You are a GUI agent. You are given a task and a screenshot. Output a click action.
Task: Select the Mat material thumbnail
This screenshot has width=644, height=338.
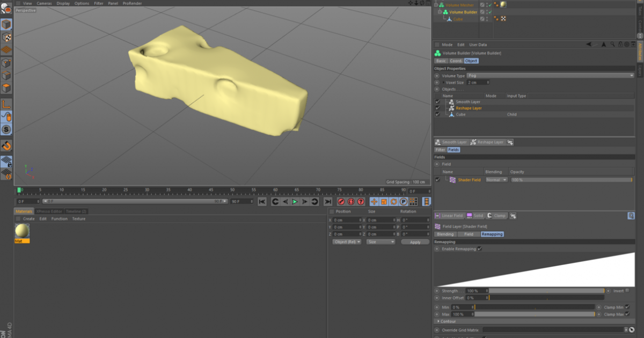click(21, 231)
